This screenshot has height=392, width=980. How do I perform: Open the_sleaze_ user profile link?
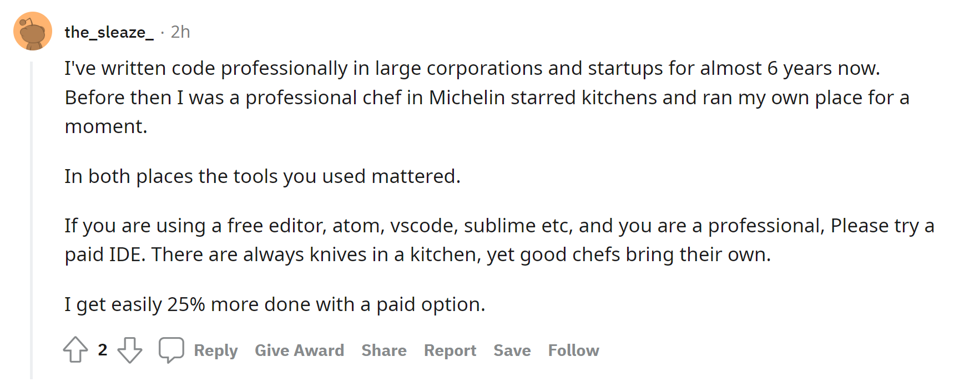(109, 32)
